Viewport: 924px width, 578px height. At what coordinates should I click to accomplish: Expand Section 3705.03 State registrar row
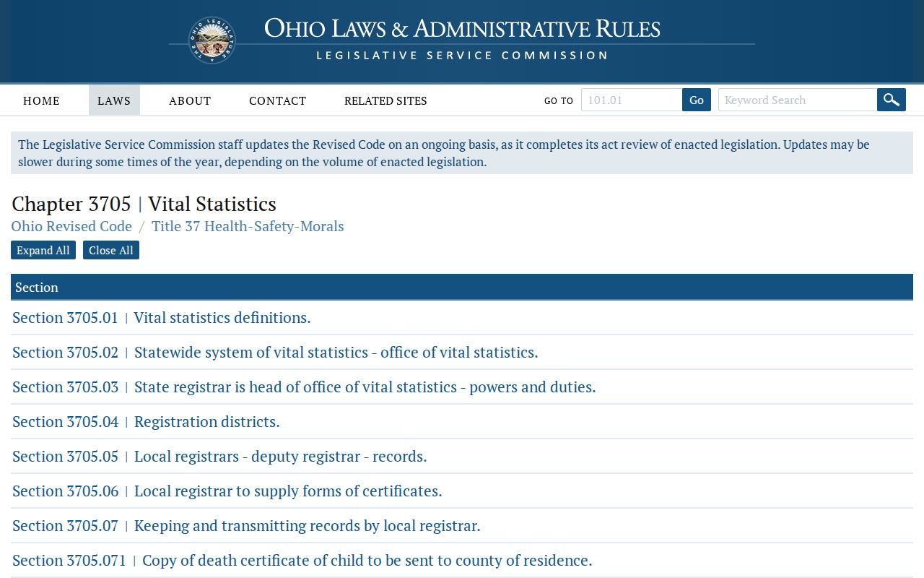pyautogui.click(x=462, y=387)
